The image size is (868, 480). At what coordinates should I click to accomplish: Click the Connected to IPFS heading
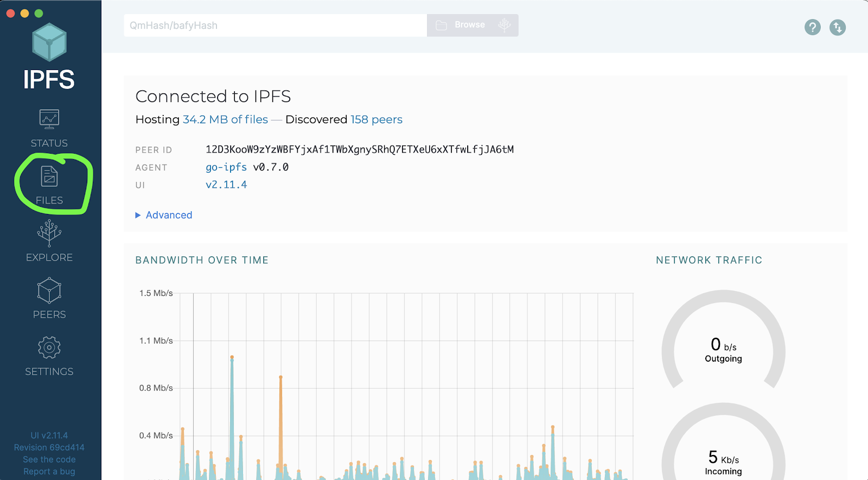point(213,96)
